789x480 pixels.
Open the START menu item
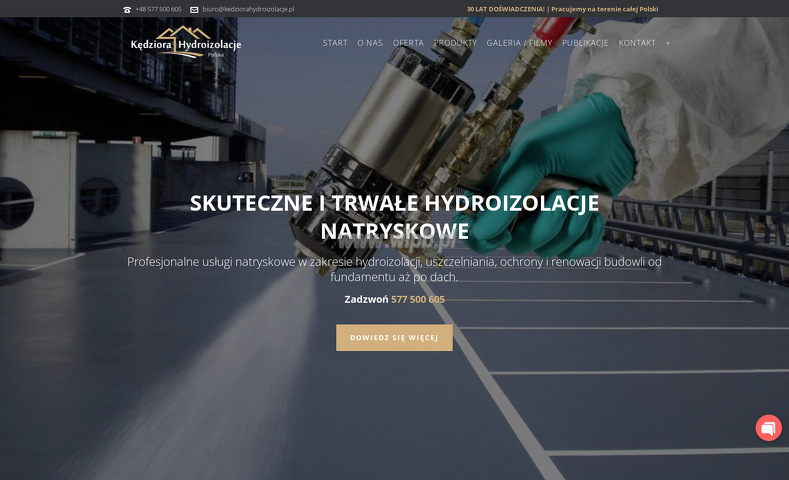point(335,43)
